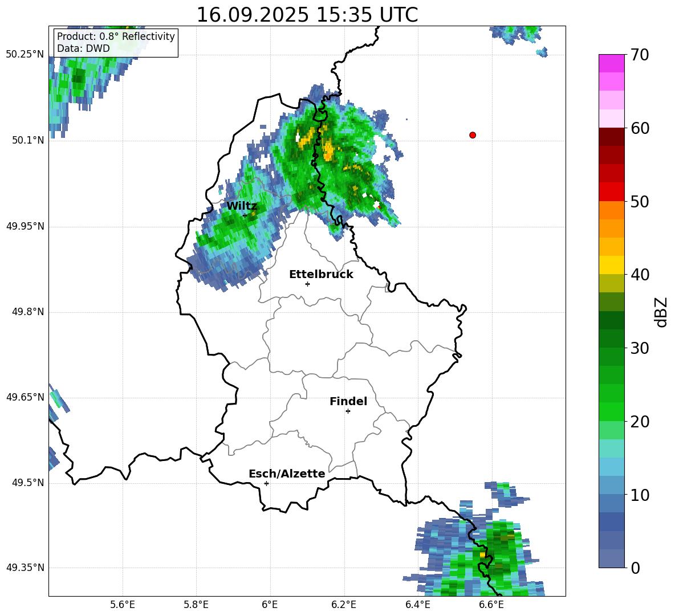Click the 6°E longitude label
The height and width of the screenshot is (616, 675).
[270, 605]
